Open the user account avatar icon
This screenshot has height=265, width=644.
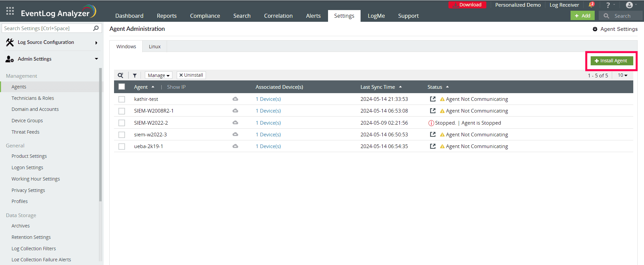[x=629, y=5]
